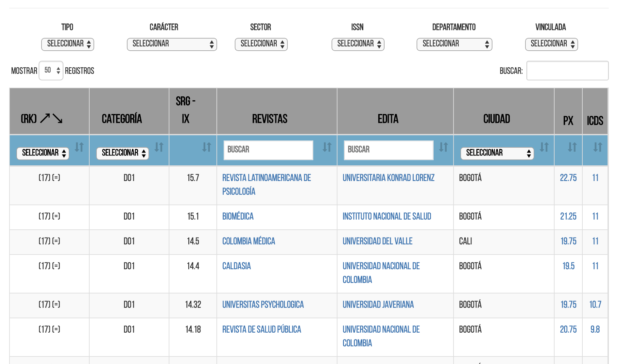Click PX value 20.75
This screenshot has width=618, height=364.
(x=568, y=329)
